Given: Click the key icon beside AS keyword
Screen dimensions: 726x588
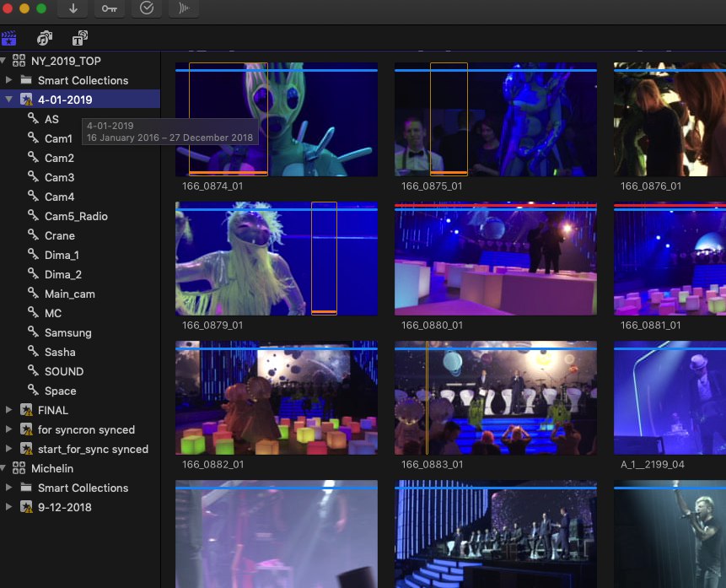Looking at the screenshot, I should 34,119.
